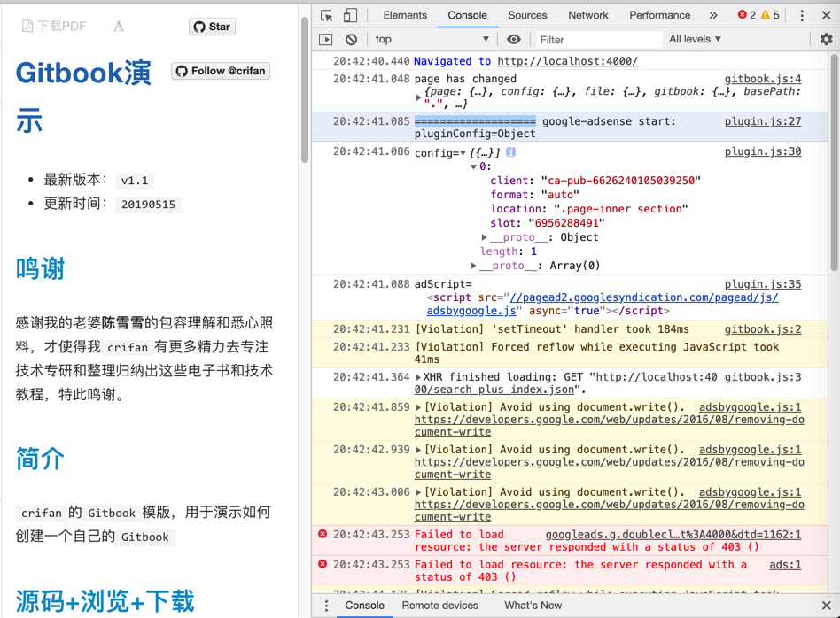Show more DevTools tabs chevron
Screen dimensions: 840x618
713,16
